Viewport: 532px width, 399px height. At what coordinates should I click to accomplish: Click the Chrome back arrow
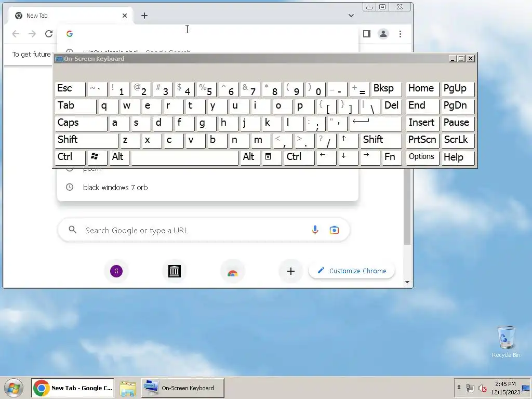[x=16, y=34]
